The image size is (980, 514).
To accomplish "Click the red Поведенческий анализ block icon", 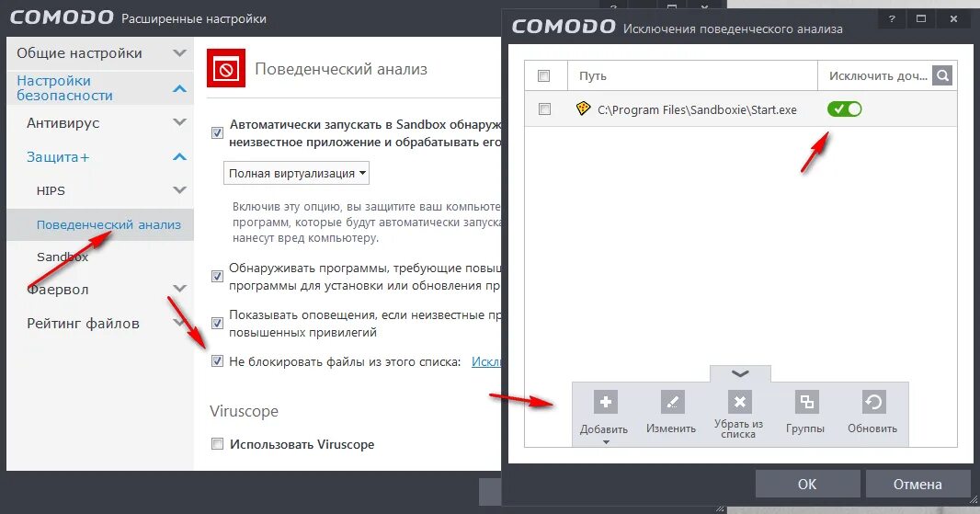I will point(226,68).
